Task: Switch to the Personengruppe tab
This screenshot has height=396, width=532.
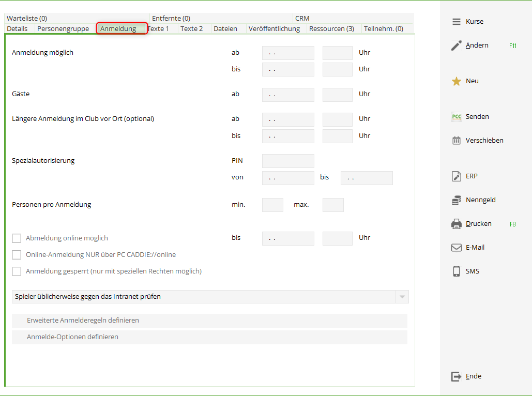Action: click(x=63, y=29)
